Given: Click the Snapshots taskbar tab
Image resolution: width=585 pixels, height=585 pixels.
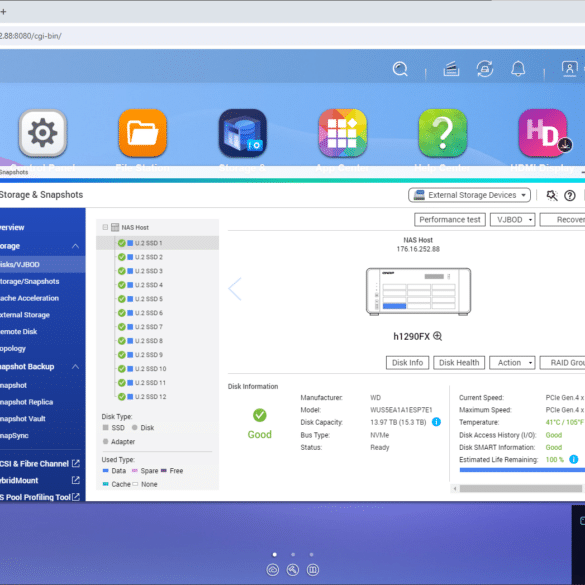Looking at the screenshot, I should 14,172.
